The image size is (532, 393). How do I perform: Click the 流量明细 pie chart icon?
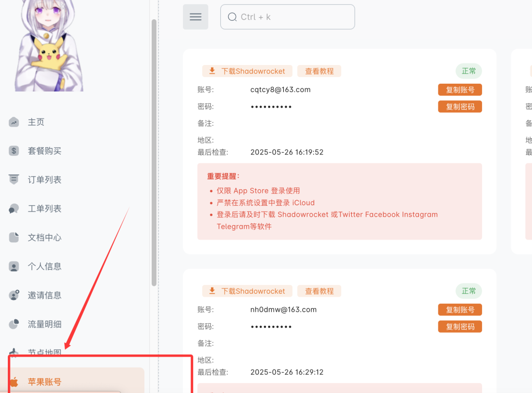click(x=14, y=324)
